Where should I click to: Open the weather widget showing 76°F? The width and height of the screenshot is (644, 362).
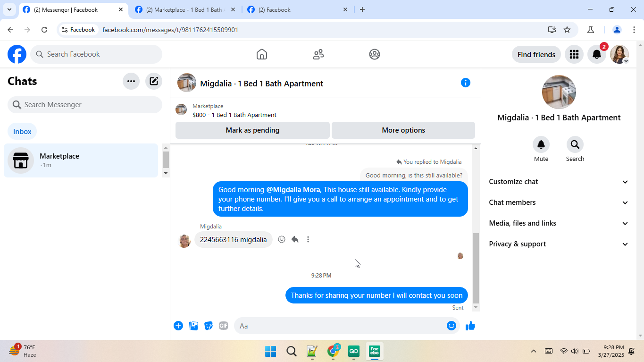(x=23, y=351)
